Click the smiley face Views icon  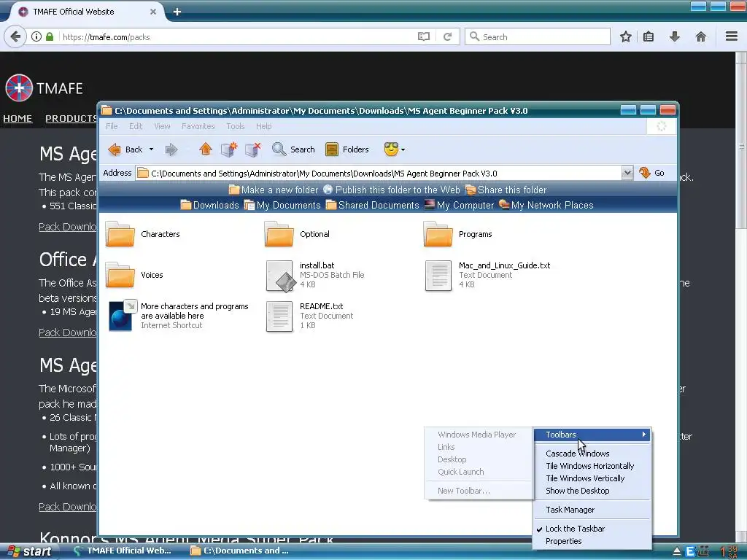(x=391, y=149)
